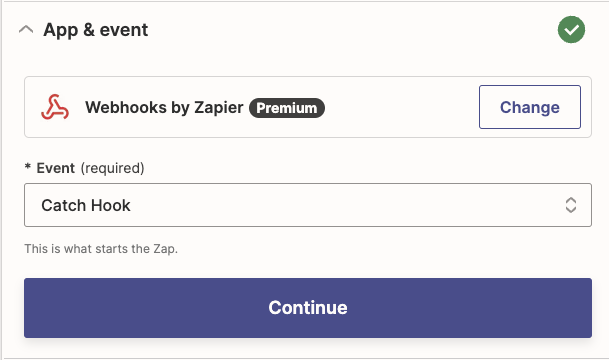This screenshot has width=609, height=360.
Task: Continue to the next step
Action: coord(308,308)
